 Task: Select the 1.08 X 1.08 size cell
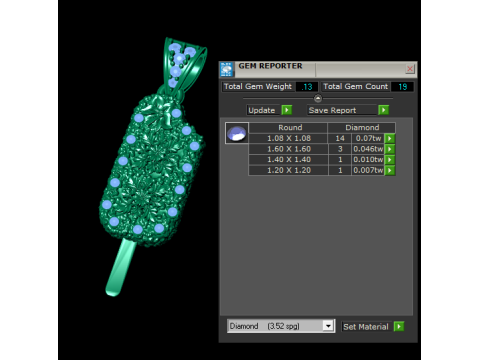point(289,138)
